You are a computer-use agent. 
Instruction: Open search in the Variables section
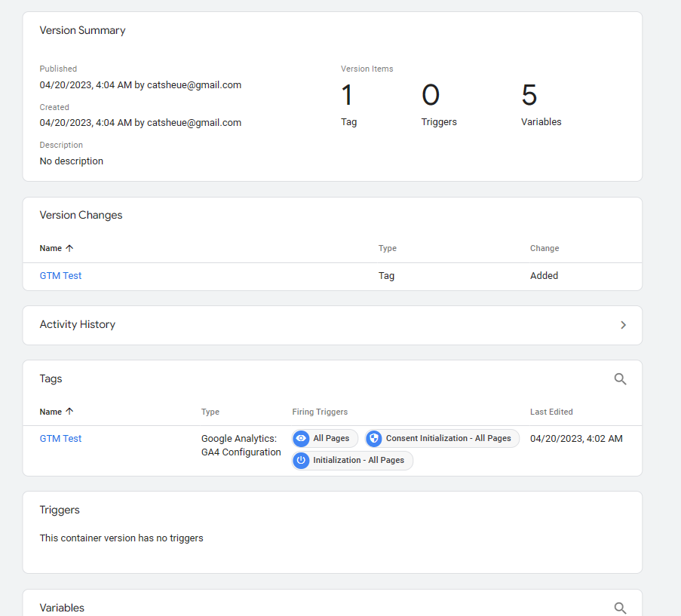620,608
